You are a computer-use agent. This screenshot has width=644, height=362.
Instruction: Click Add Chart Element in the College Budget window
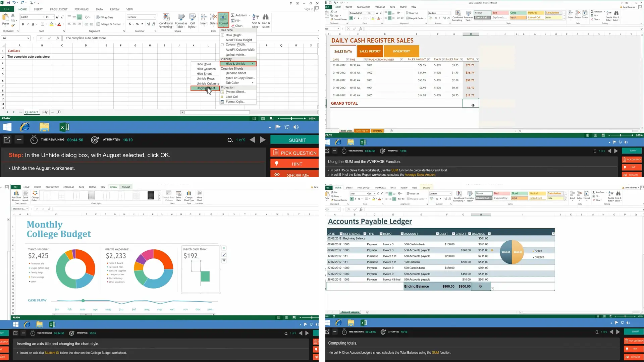pos(16,196)
